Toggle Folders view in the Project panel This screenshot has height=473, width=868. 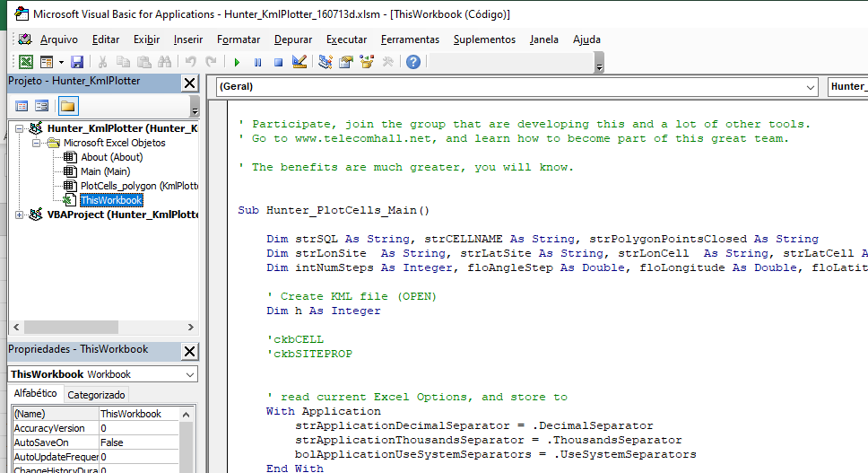tap(67, 106)
